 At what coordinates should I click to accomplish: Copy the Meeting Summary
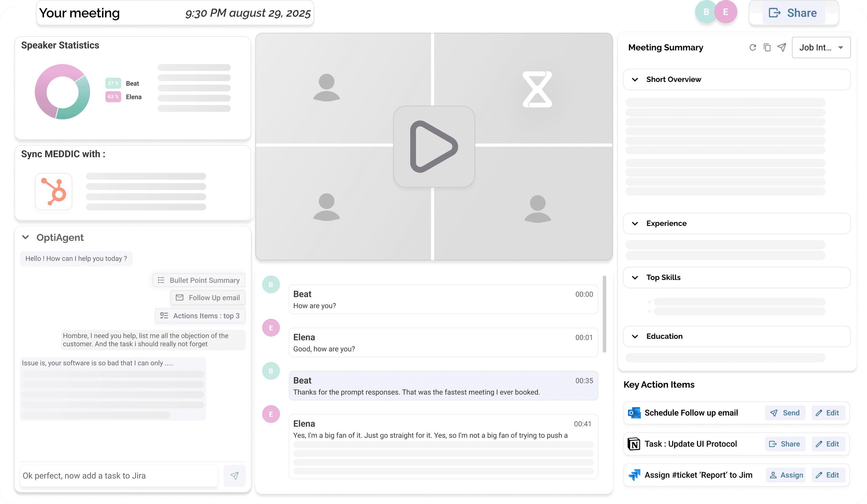tap(767, 47)
